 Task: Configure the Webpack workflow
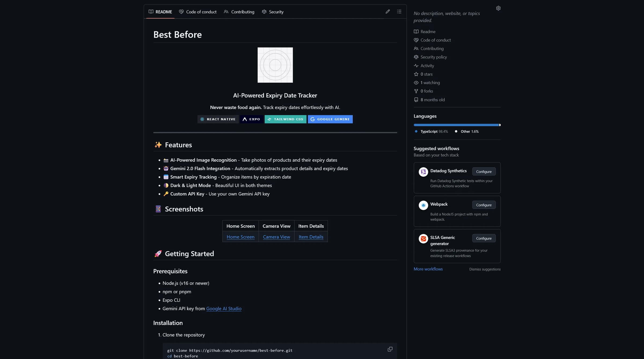pos(484,205)
